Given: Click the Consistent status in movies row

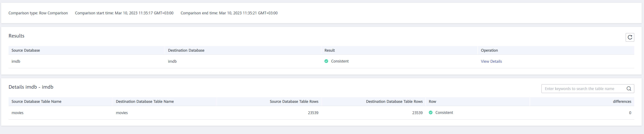Looking at the screenshot, I should click(444, 112).
